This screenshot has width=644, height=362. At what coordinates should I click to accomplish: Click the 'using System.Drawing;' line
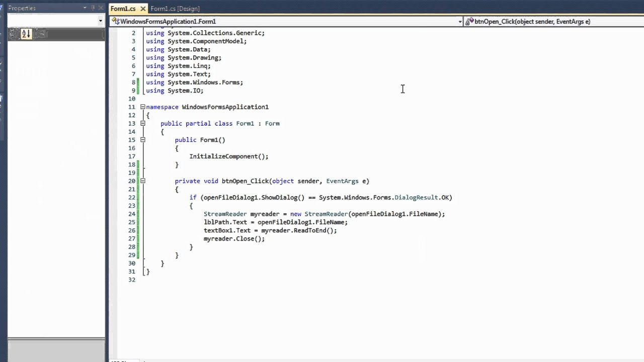coord(184,57)
